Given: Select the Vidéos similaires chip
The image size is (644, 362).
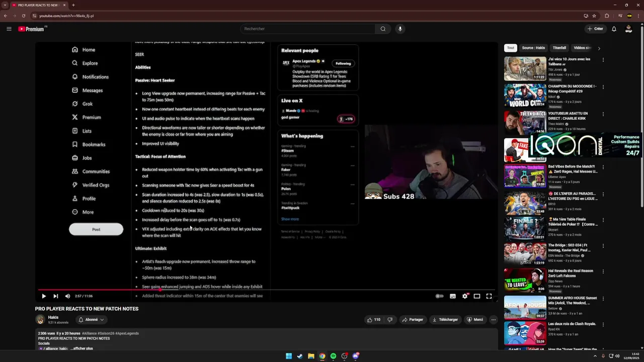Looking at the screenshot, I should coord(582,48).
